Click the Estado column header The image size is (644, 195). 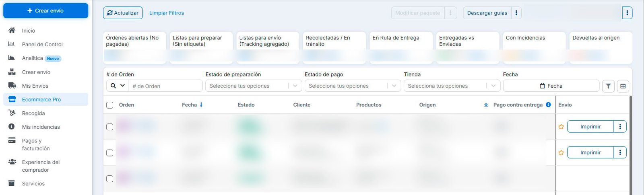(246, 105)
